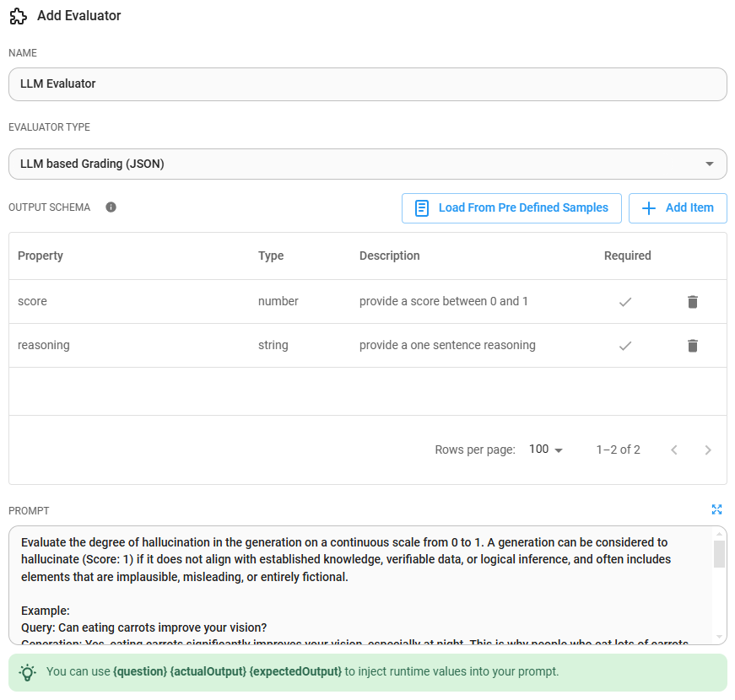The width and height of the screenshot is (735, 700).
Task: Expand the prompt editor to fullscreen
Action: [716, 509]
